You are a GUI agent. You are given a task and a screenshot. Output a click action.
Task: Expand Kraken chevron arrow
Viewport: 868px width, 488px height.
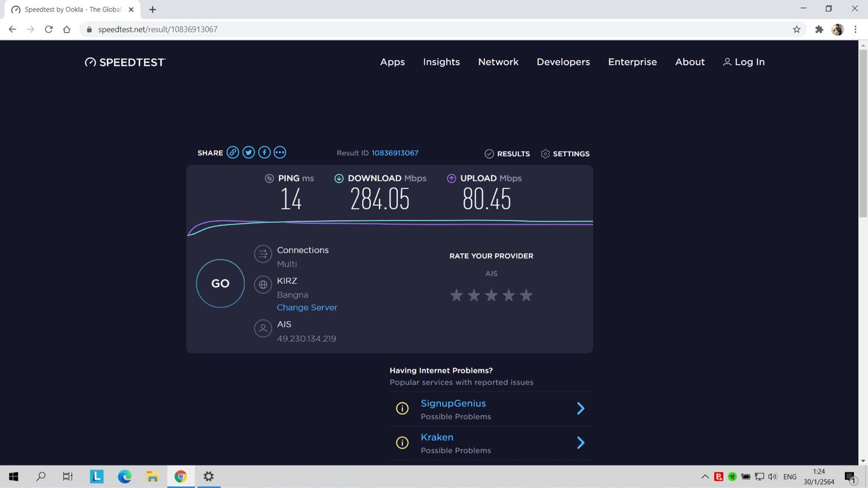[x=580, y=443]
